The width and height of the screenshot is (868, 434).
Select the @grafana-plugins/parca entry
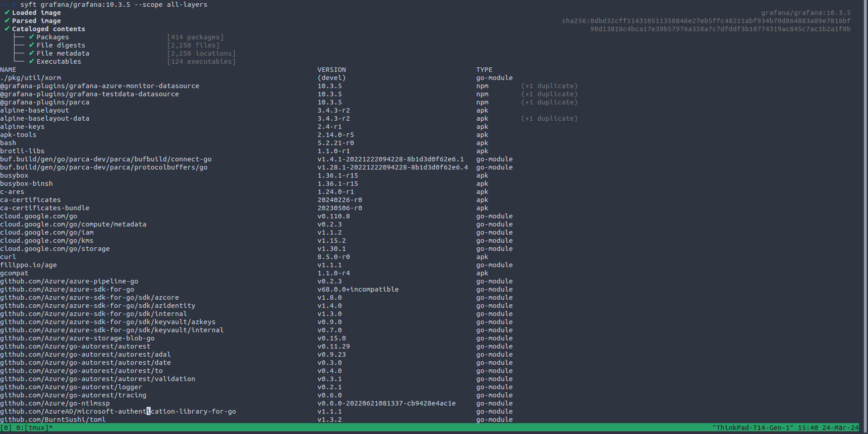[45, 102]
